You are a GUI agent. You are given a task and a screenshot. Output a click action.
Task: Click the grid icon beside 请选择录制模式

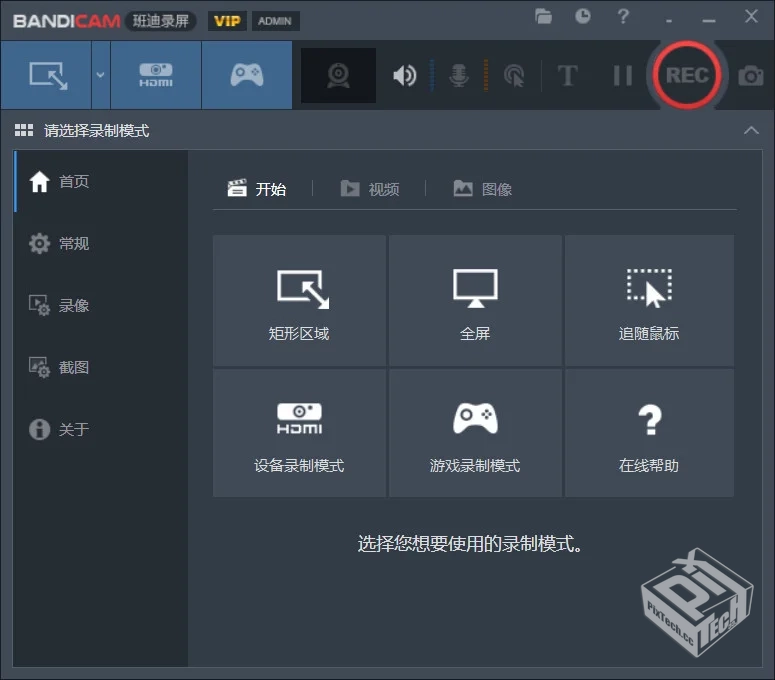(x=24, y=130)
